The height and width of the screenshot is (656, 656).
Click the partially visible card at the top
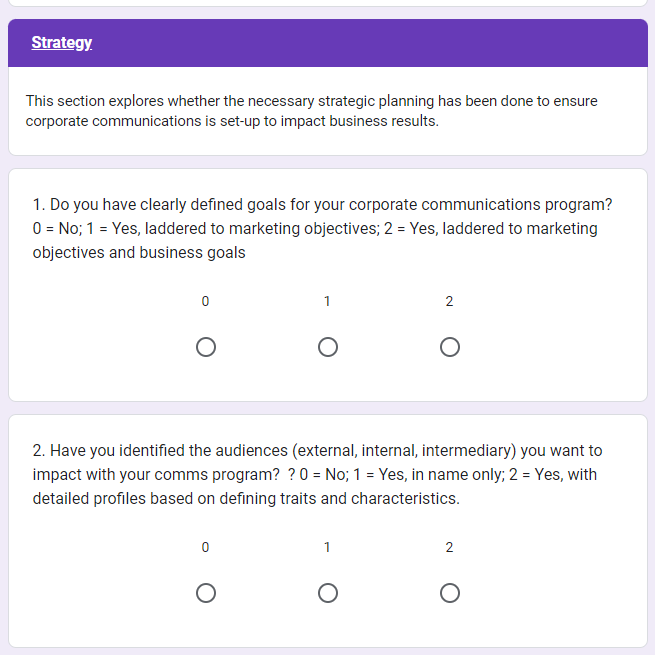[328, 3]
